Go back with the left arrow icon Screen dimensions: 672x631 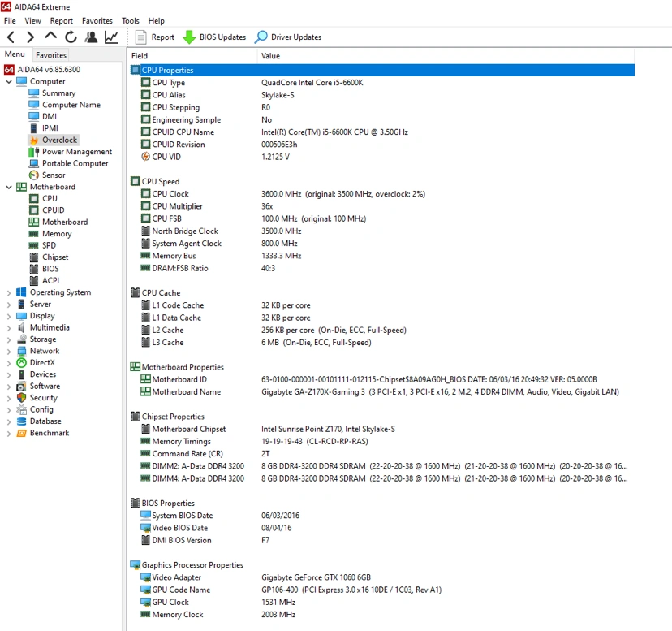coord(11,37)
